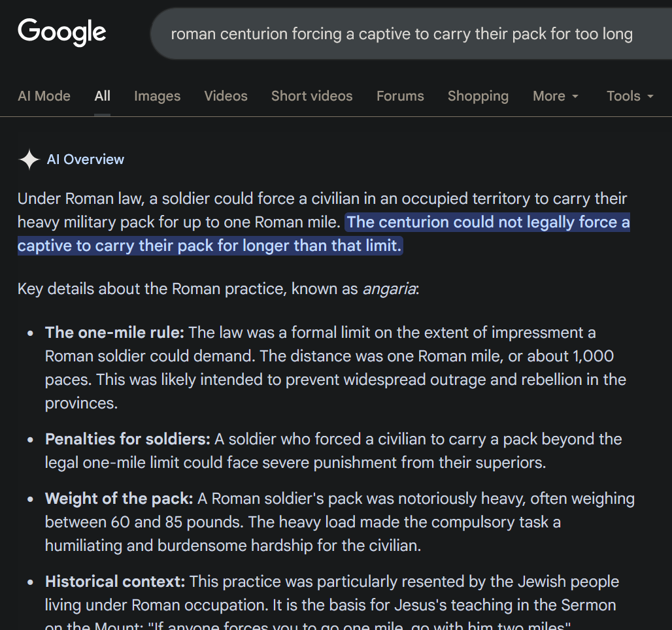672x630 pixels.
Task: Click the Google logo
Action: click(62, 32)
